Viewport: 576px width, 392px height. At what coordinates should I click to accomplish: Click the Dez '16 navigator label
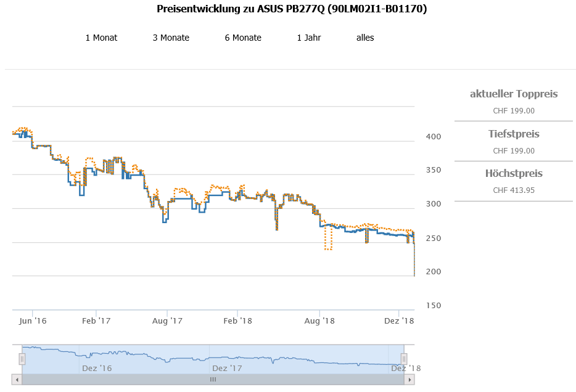[x=97, y=368]
